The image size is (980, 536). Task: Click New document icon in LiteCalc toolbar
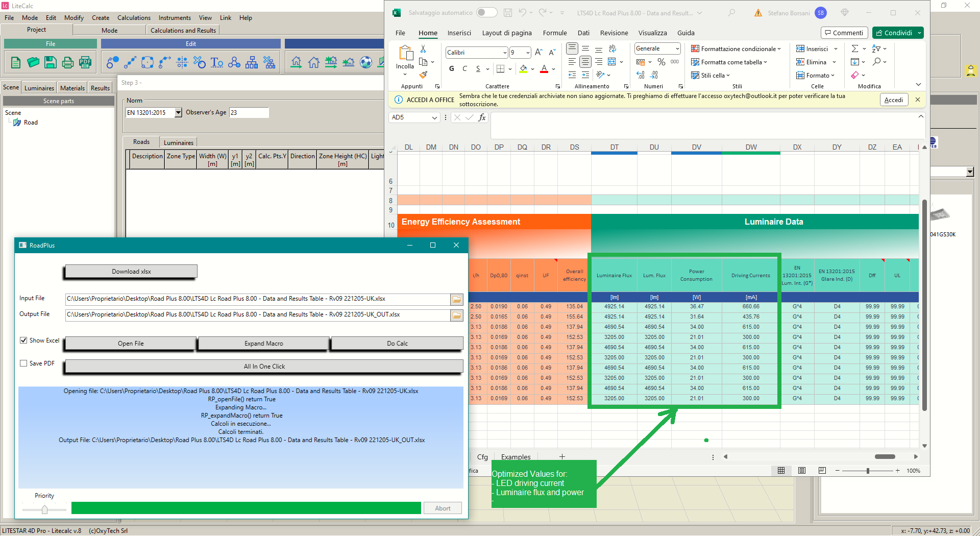click(x=16, y=62)
